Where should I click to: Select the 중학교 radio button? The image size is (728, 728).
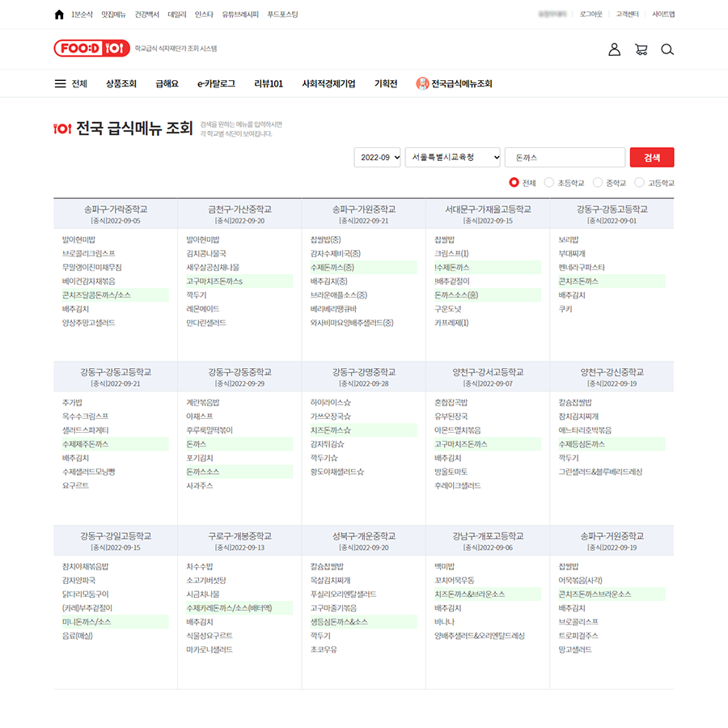click(598, 183)
